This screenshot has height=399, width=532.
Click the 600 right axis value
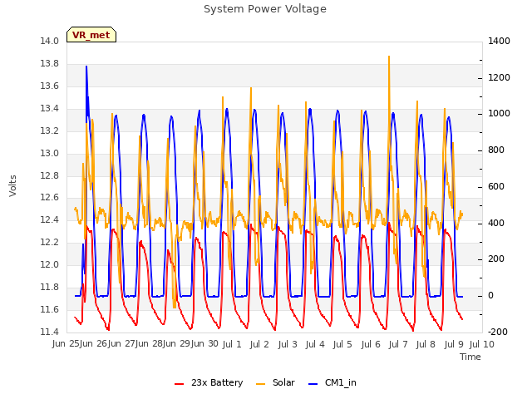pyautogui.click(x=496, y=186)
